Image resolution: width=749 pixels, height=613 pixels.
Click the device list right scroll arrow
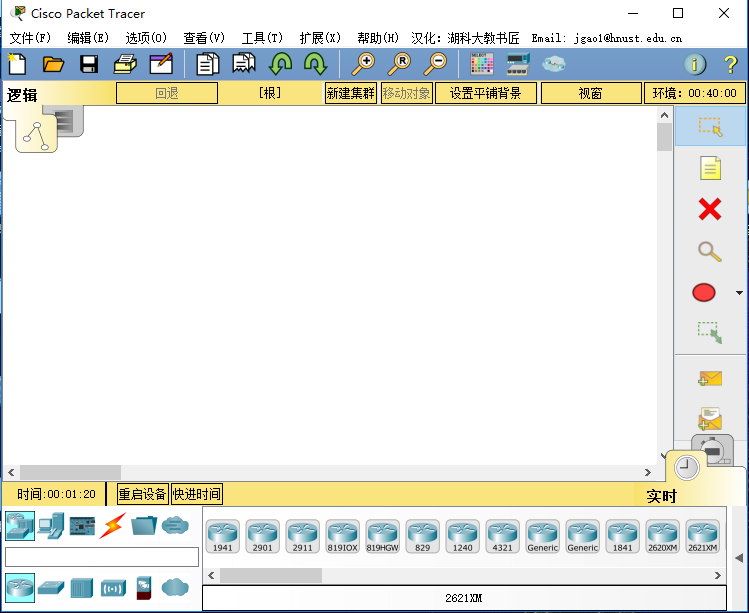pos(717,576)
